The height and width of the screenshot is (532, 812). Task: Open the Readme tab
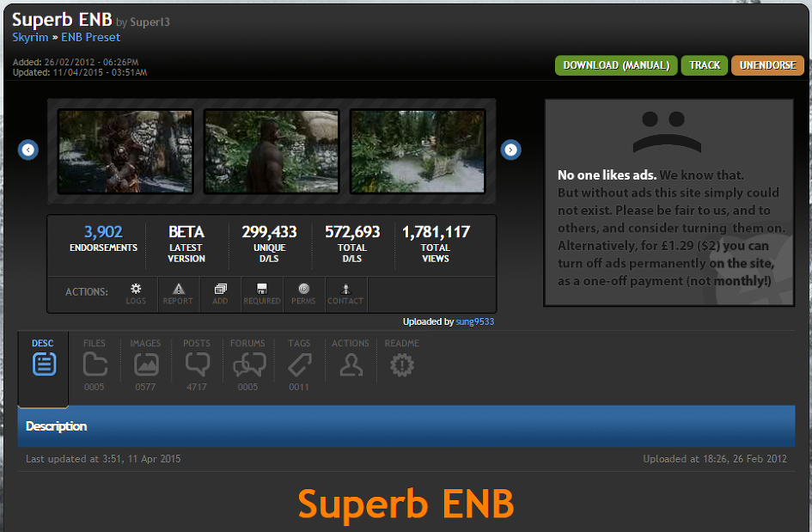click(402, 359)
